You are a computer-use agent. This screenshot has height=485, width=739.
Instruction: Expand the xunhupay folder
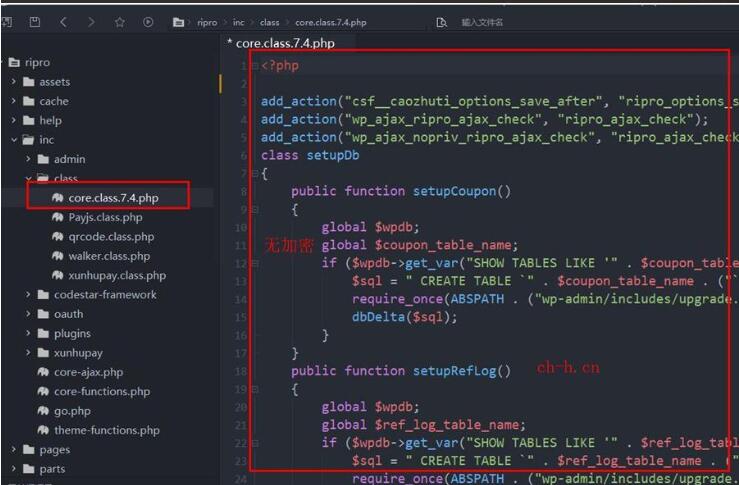[x=29, y=353]
